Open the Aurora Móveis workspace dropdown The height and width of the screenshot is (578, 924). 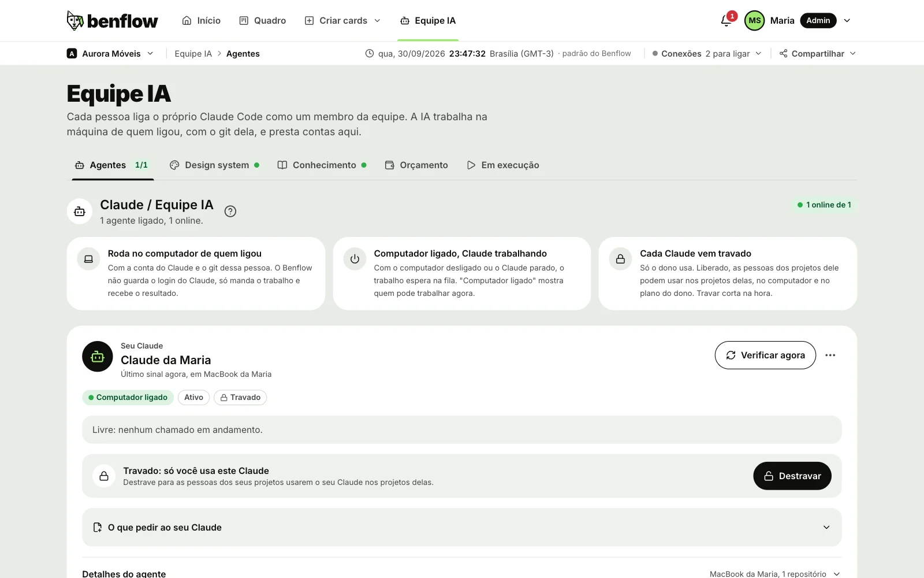click(x=110, y=54)
